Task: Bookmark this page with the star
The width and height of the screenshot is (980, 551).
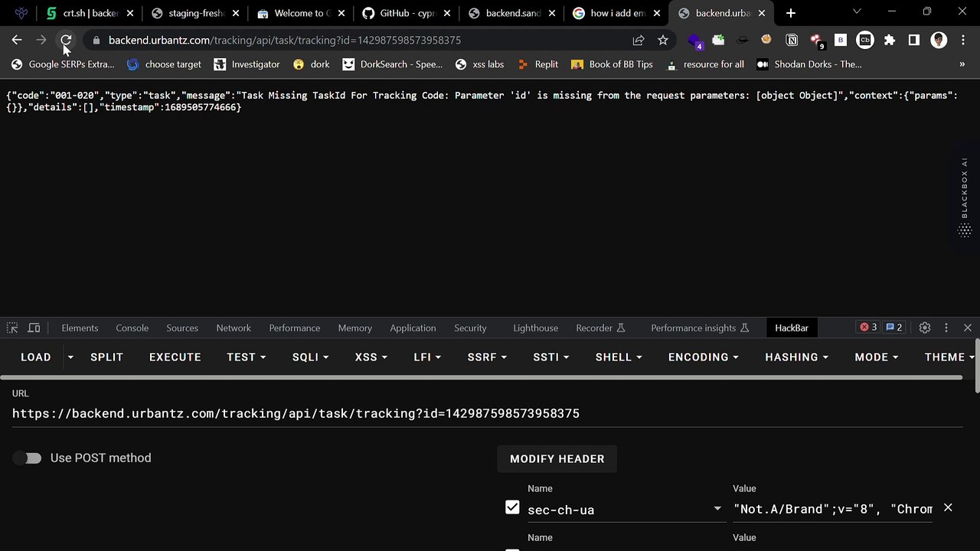Action: (663, 40)
